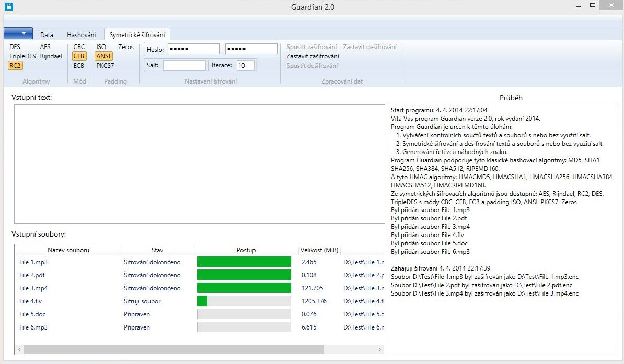624x364 pixels.
Task: Click the File 3.mp4.enc log entry
Action: pyautogui.click(x=484, y=293)
